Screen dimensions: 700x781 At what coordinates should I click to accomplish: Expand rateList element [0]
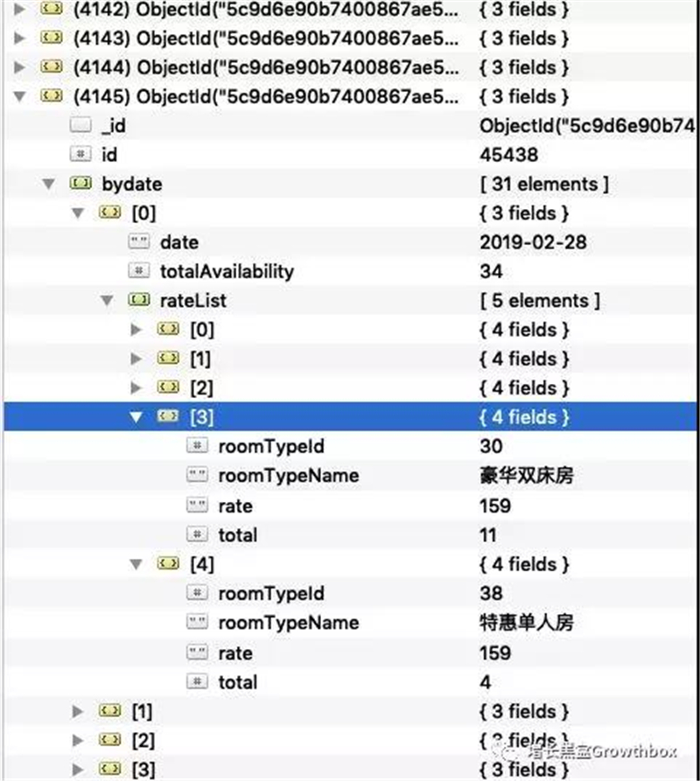136,329
